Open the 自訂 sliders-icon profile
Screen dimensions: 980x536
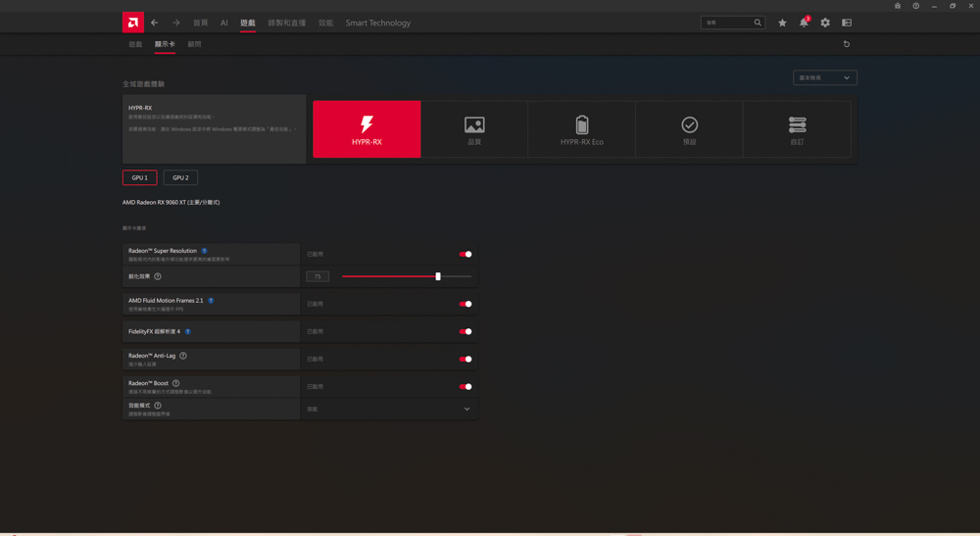[x=797, y=129]
